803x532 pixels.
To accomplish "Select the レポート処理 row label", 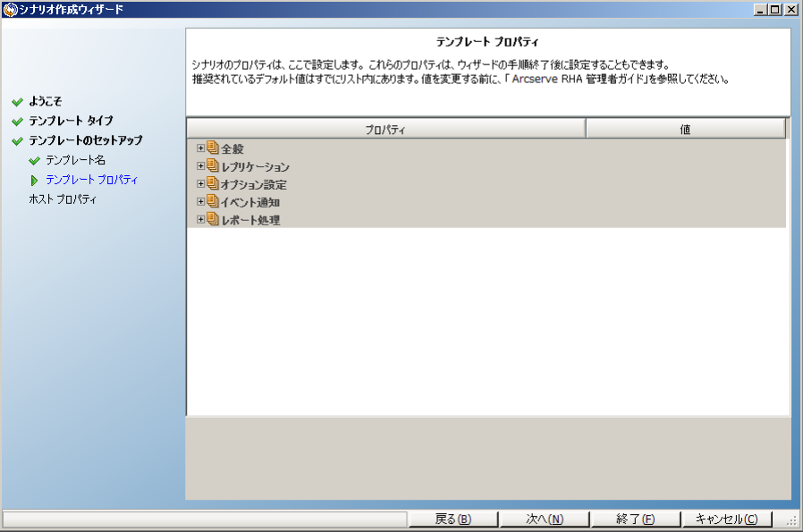I will (x=250, y=221).
